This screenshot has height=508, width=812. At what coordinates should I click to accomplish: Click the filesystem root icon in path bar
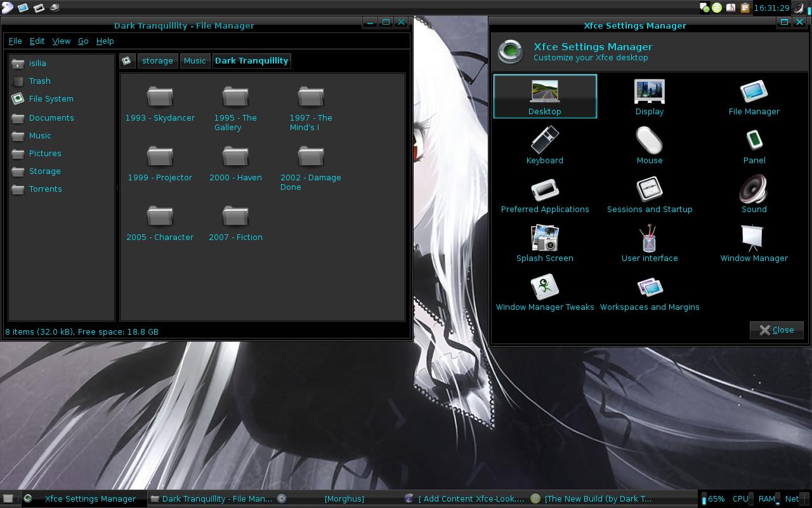126,60
